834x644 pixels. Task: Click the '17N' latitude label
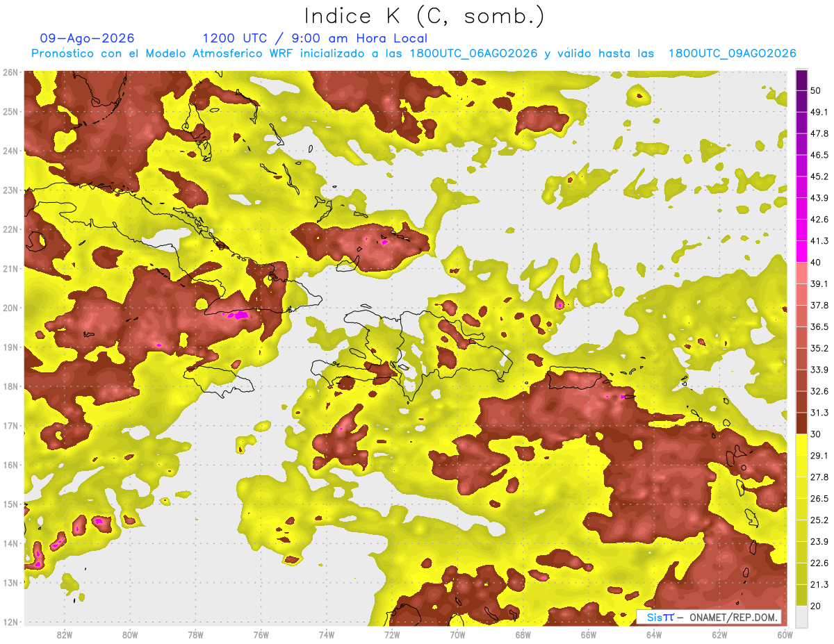click(10, 425)
